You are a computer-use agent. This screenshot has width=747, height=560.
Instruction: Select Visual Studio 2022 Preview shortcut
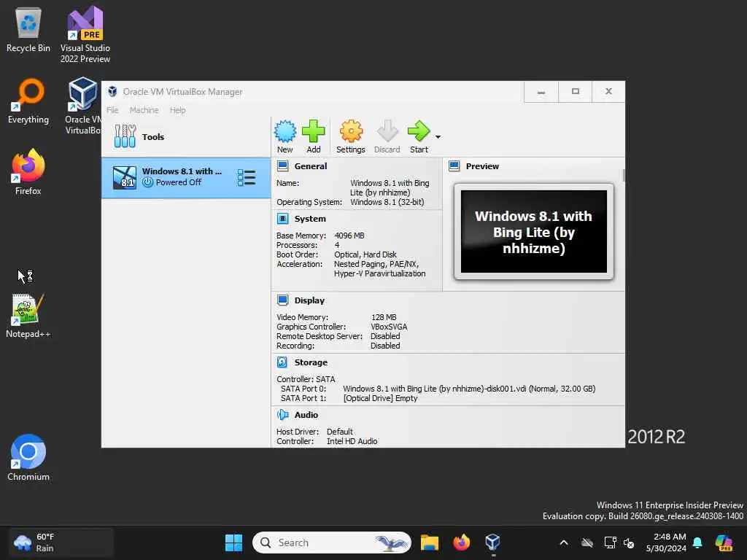coord(85,34)
